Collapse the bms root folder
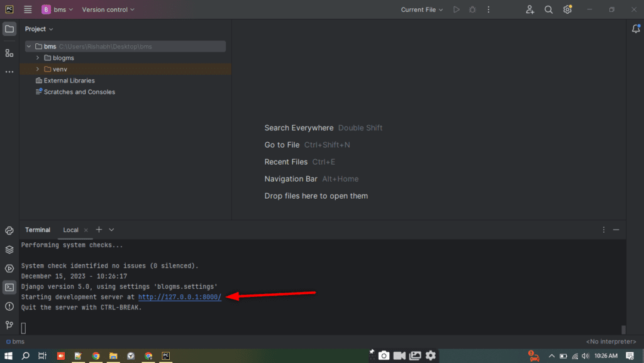The image size is (644, 363). click(29, 47)
